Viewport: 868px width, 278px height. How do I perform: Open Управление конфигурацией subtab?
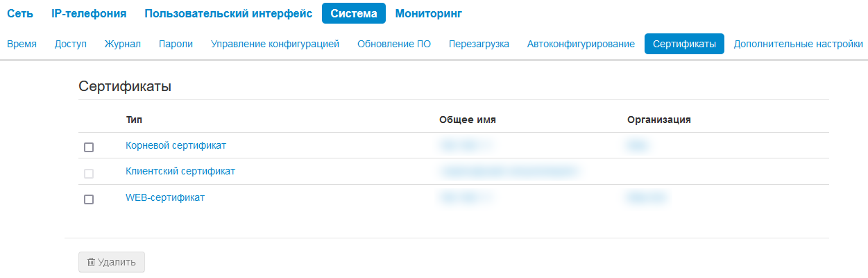click(x=275, y=44)
